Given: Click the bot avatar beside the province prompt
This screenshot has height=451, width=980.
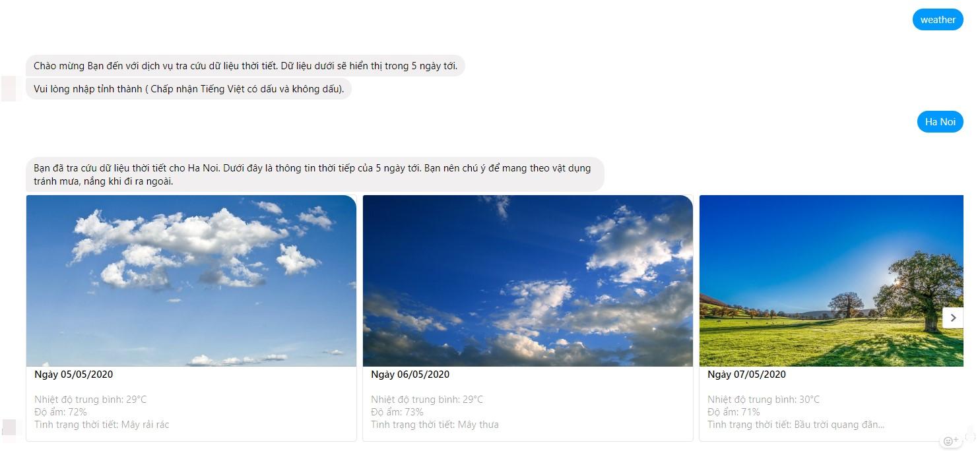Looking at the screenshot, I should coord(9,89).
